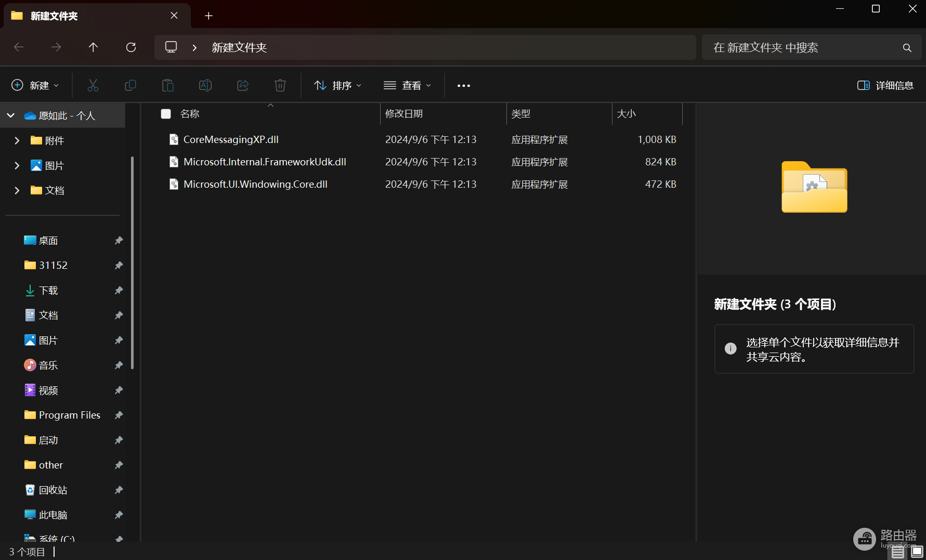Viewport: 926px width, 560px height.
Task: Open the 排序 sort dropdown
Action: [x=338, y=85]
